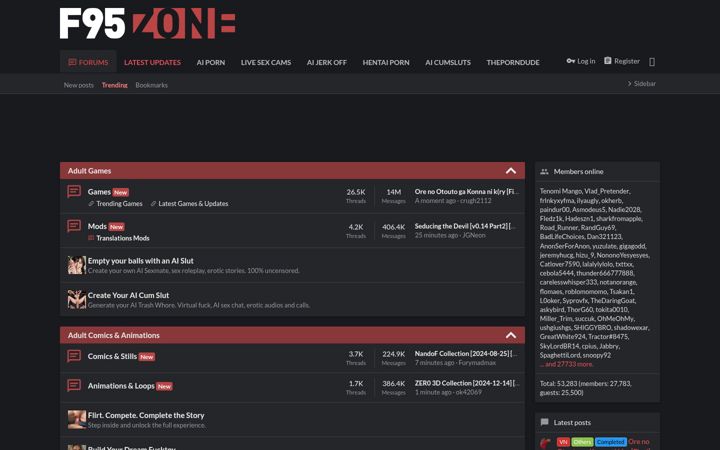Click avatar thumbnail in Latest posts
Image resolution: width=720 pixels, height=450 pixels.
(545, 443)
